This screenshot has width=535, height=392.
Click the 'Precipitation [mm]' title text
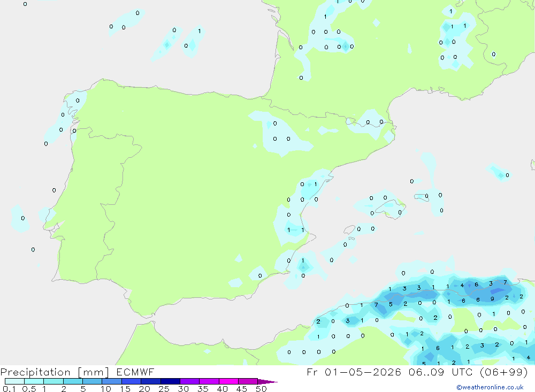click(55, 372)
